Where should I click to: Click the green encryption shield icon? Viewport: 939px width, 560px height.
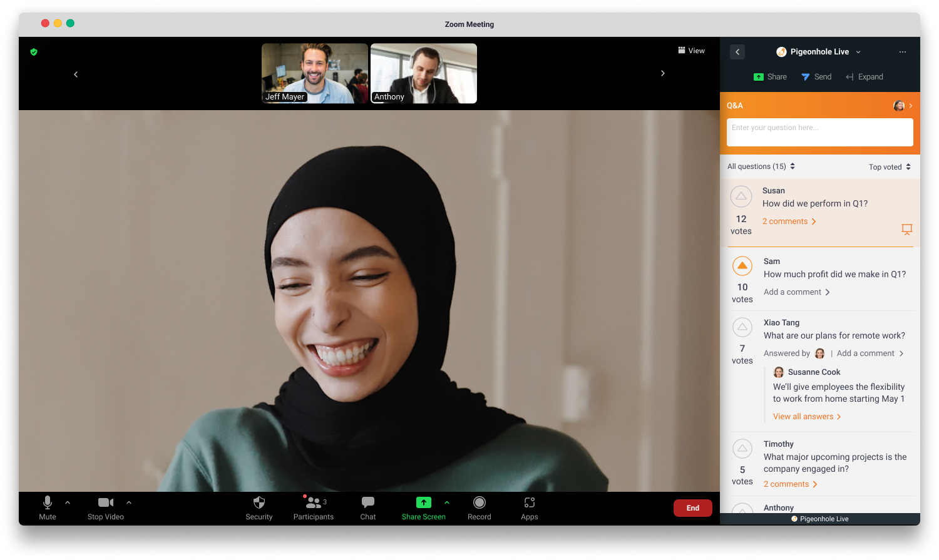point(34,52)
